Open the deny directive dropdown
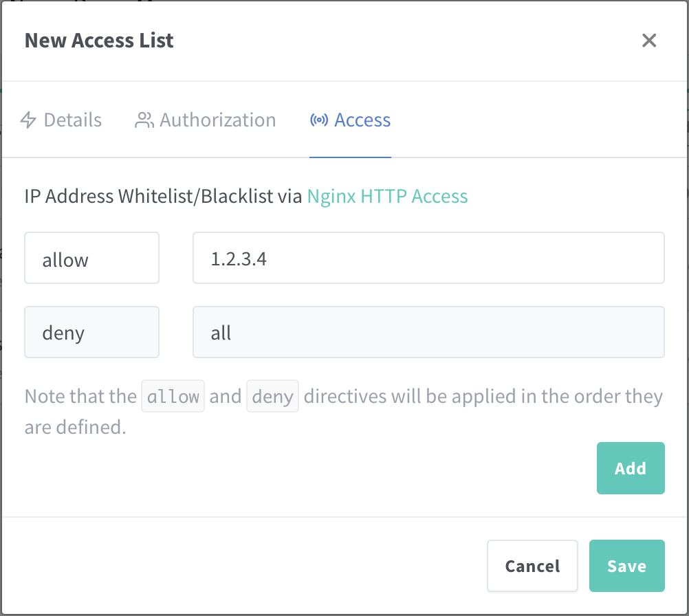 pyautogui.click(x=91, y=332)
